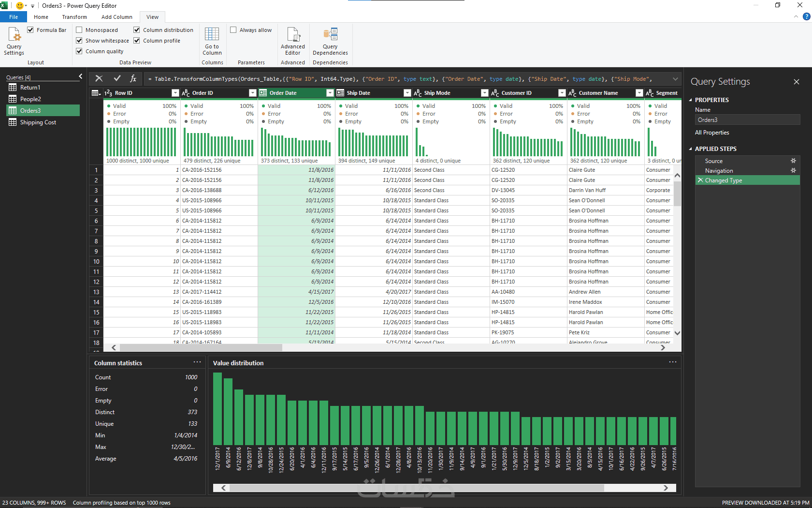Viewport: 812px width, 508px height.
Task: Open the Add Column tab
Action: pos(116,17)
